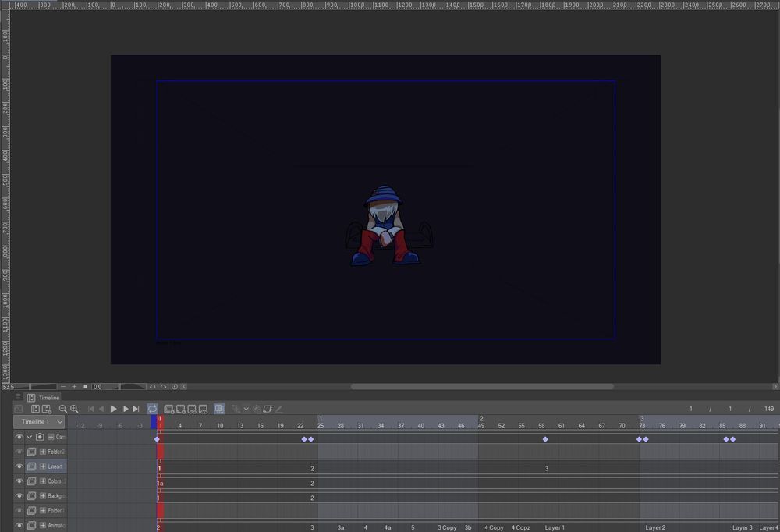Toggle onion skin display
Screen dimensions: 780x532
(219, 409)
